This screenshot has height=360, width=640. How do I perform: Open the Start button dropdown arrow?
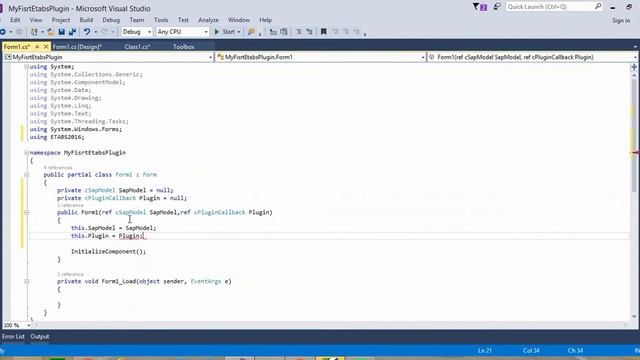tap(239, 32)
